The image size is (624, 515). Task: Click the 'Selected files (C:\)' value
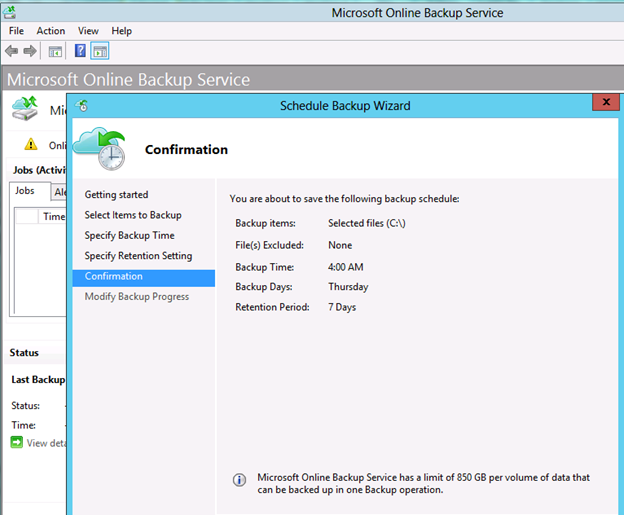(x=367, y=223)
